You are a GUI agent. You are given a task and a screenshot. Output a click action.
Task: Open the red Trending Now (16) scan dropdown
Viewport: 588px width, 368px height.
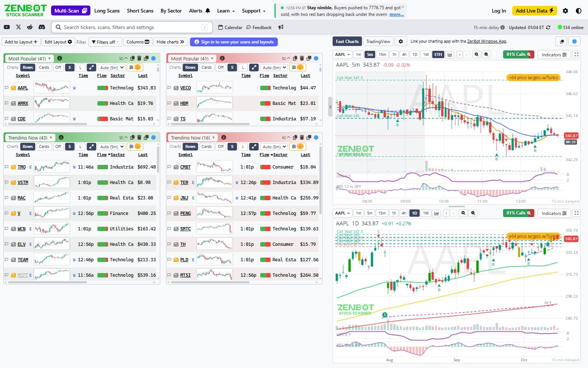193,137
